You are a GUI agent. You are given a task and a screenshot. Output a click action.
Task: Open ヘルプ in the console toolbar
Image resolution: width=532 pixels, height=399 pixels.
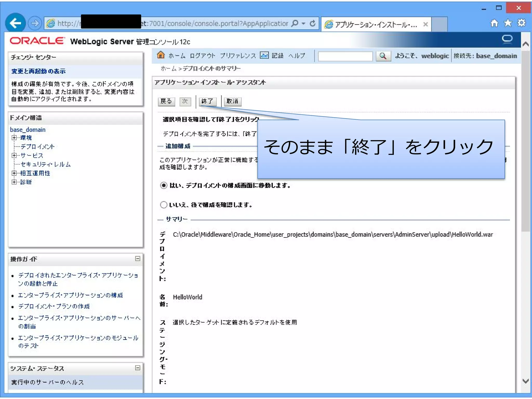pyautogui.click(x=297, y=56)
